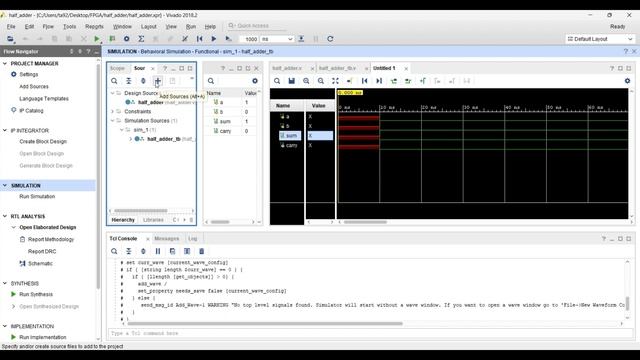
Task: Collapse the Simulation Sources folder
Action: tap(113, 121)
